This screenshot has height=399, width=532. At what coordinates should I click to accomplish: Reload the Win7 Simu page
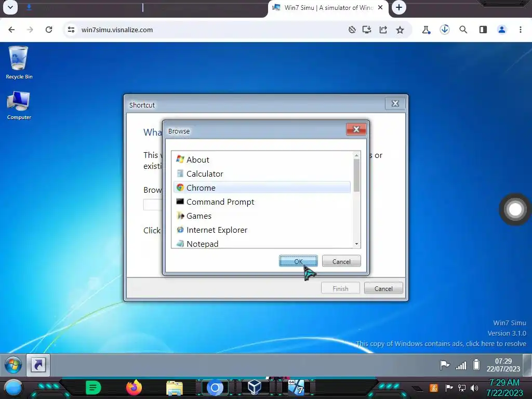(49, 30)
